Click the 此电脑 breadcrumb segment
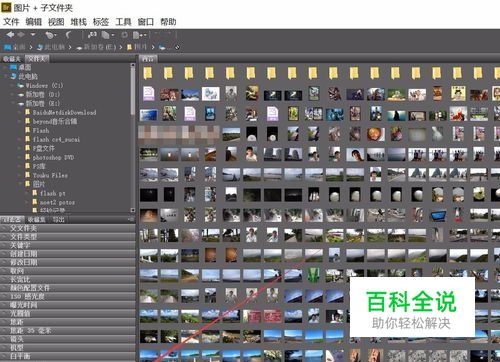The width and height of the screenshot is (500, 362). (51, 47)
